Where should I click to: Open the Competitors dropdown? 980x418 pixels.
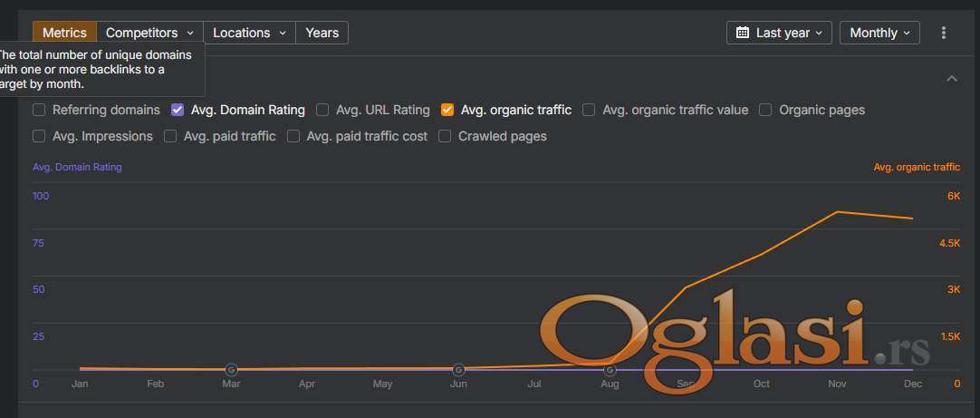pyautogui.click(x=149, y=33)
